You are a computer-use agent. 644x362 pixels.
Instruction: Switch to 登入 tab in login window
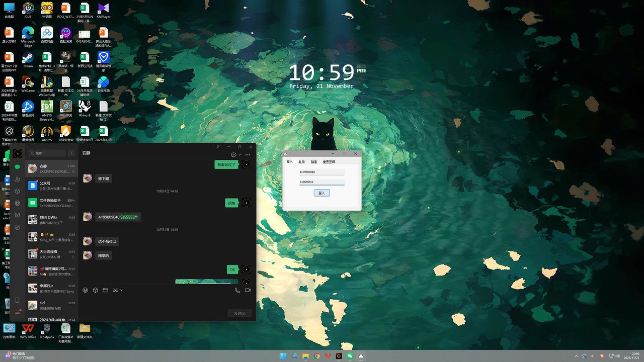(289, 162)
